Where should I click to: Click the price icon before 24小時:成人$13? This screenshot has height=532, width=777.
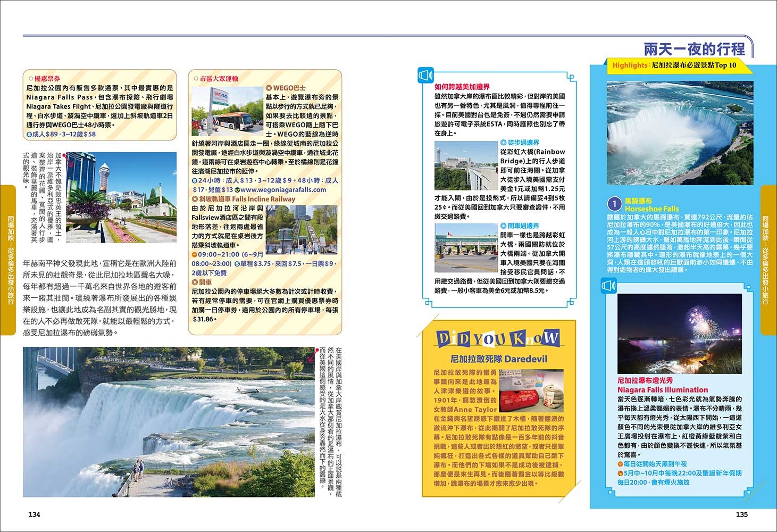click(x=195, y=181)
